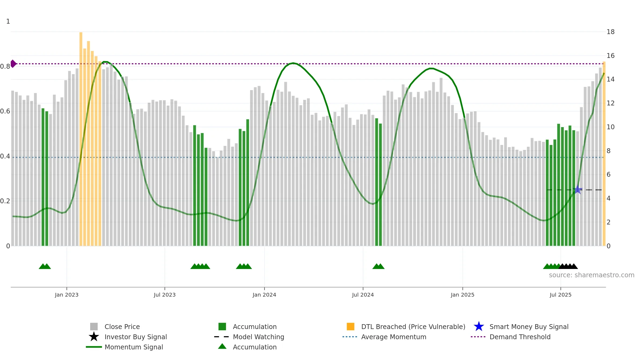Click green accumulation triangles before Jan 2023

pos(45,266)
